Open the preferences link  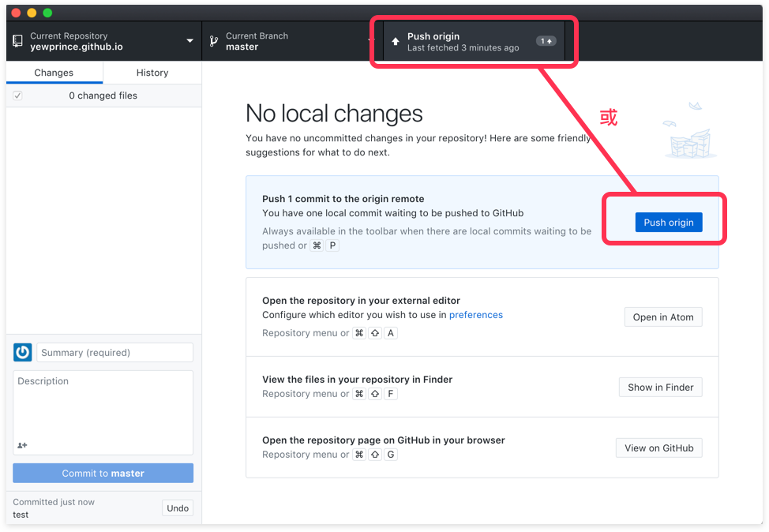(476, 315)
